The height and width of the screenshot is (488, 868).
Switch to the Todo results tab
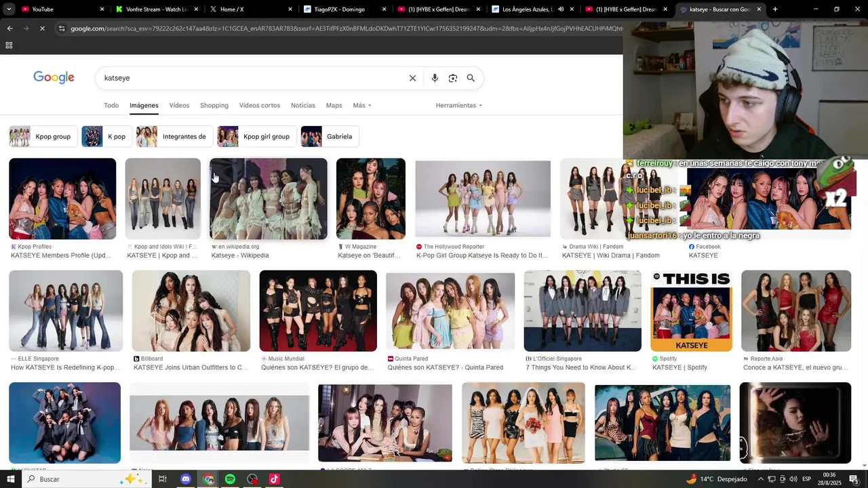(x=111, y=105)
